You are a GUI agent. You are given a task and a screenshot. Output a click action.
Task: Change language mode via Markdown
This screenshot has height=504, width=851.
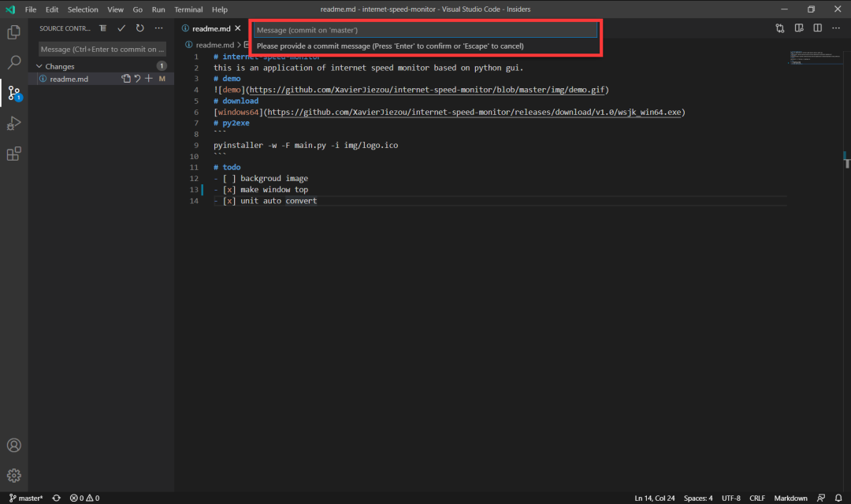tap(790, 498)
